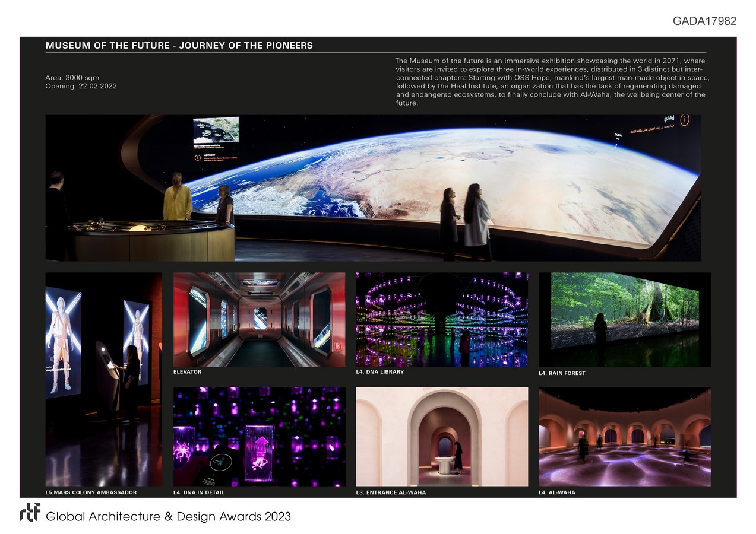The width and height of the screenshot is (756, 534).
Task: Select the Elevator interior photo
Action: click(259, 319)
